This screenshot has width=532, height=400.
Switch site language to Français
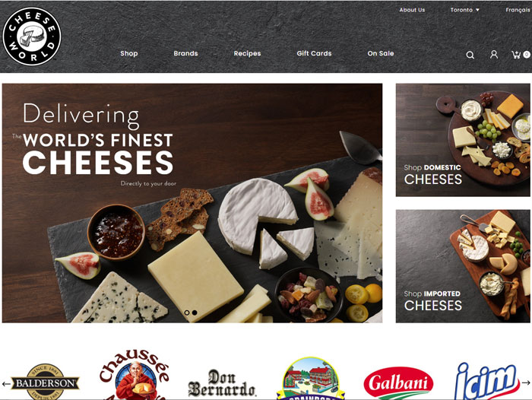[x=518, y=10]
